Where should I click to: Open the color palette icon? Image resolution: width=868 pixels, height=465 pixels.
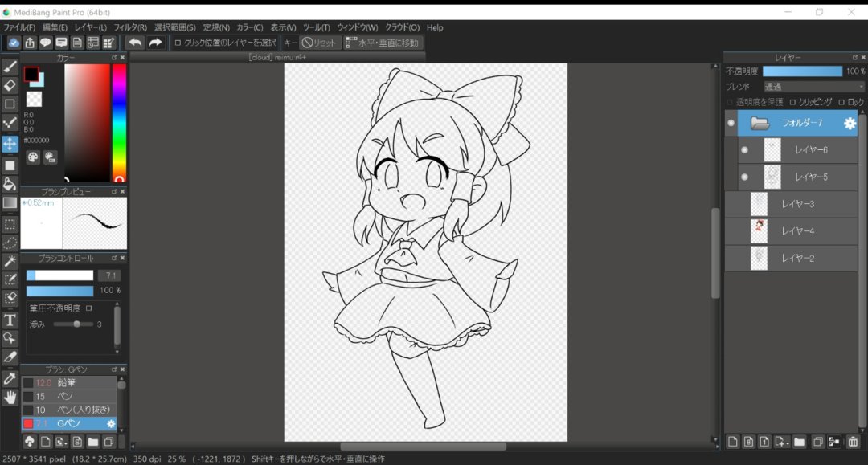pos(33,157)
